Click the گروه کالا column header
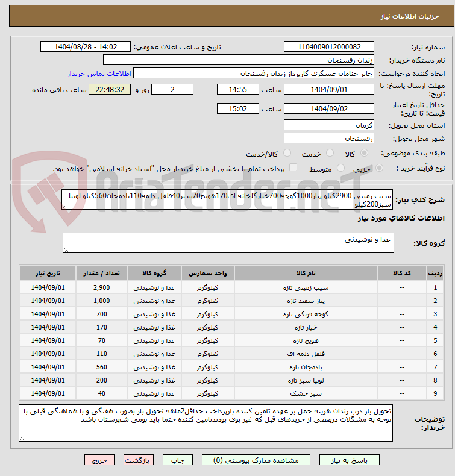This screenshot has height=476, width=455. click(x=154, y=273)
